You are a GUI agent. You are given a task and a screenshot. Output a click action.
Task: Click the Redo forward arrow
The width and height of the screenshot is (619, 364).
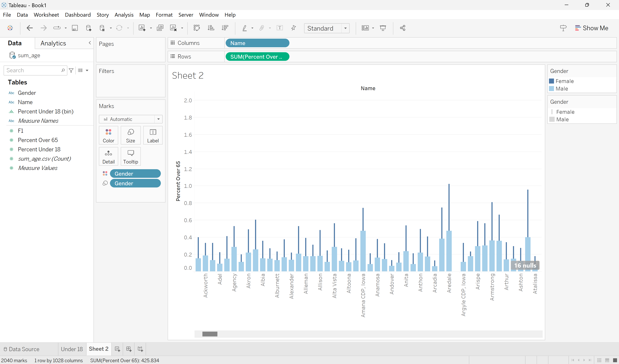[x=44, y=28]
